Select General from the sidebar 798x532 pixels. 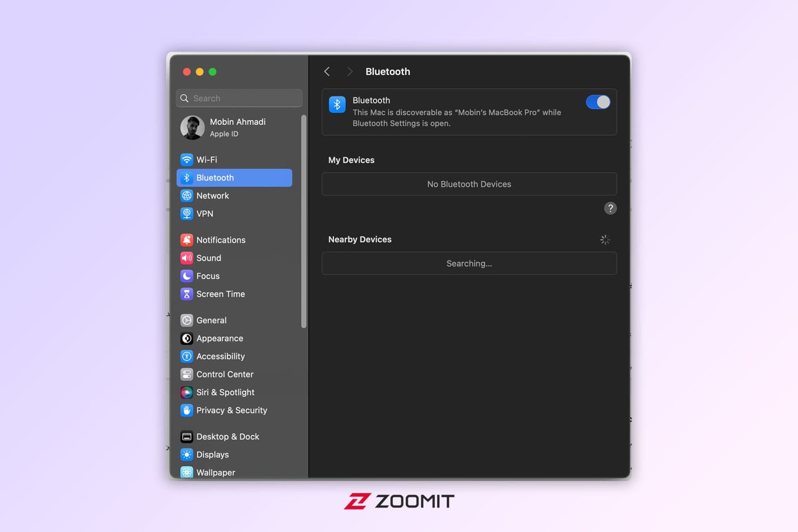[212, 320]
